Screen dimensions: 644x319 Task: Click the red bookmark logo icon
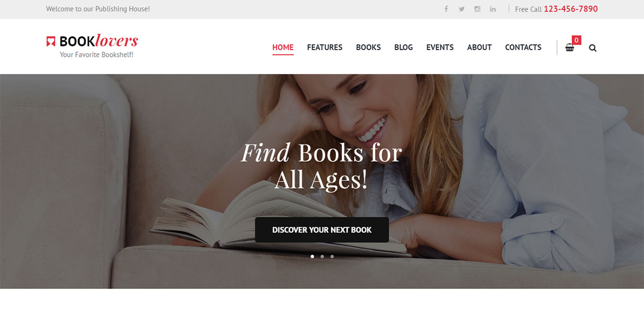pos(51,41)
